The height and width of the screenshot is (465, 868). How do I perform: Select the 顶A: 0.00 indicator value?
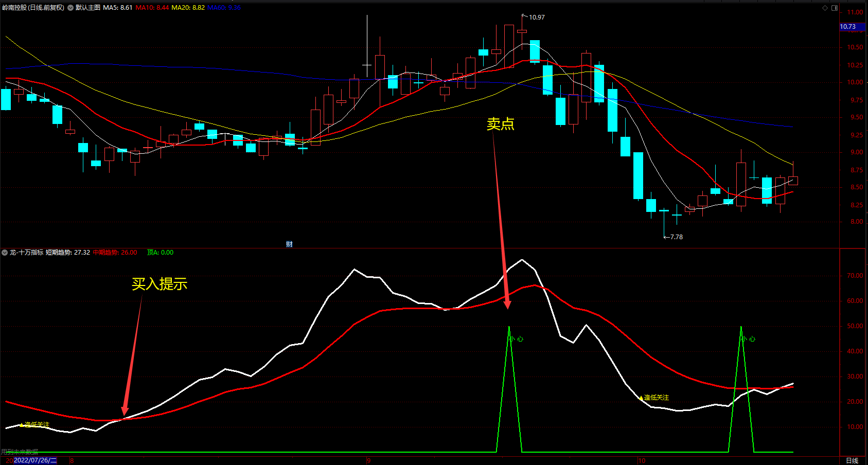coord(160,253)
